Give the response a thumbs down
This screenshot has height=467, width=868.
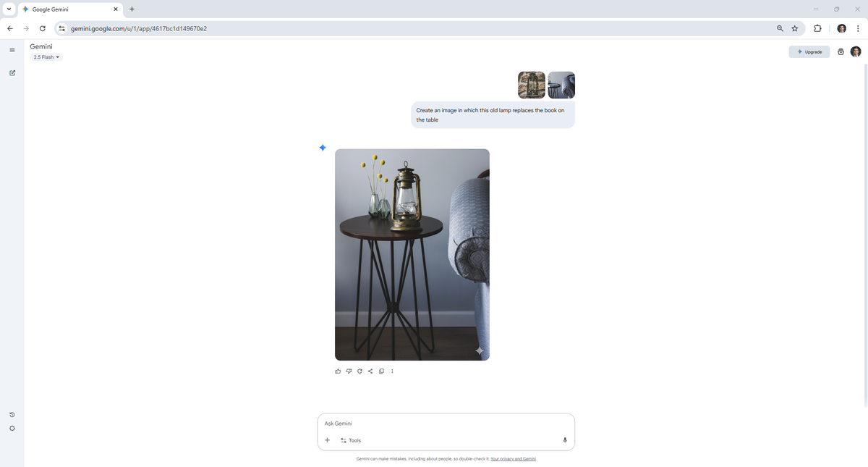coord(349,371)
